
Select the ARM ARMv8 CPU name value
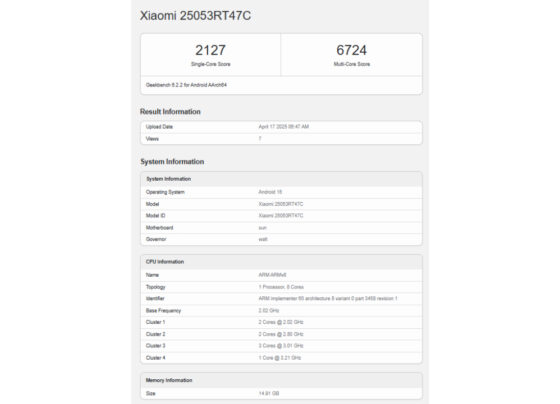[x=272, y=275]
